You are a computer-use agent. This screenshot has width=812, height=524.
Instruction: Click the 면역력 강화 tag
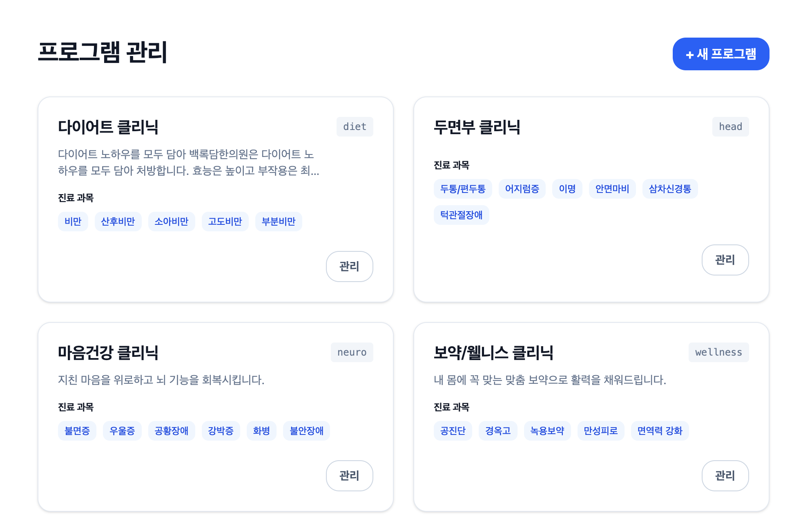tap(660, 431)
